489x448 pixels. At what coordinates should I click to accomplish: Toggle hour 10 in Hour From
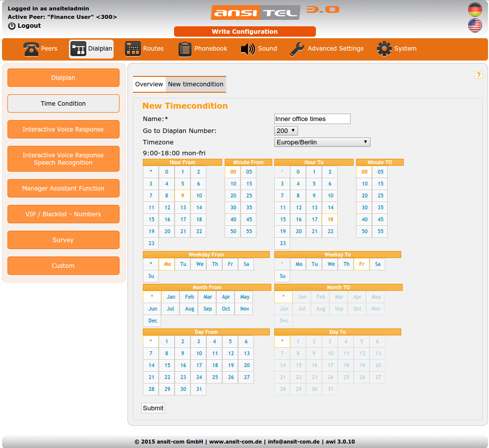[x=199, y=196]
